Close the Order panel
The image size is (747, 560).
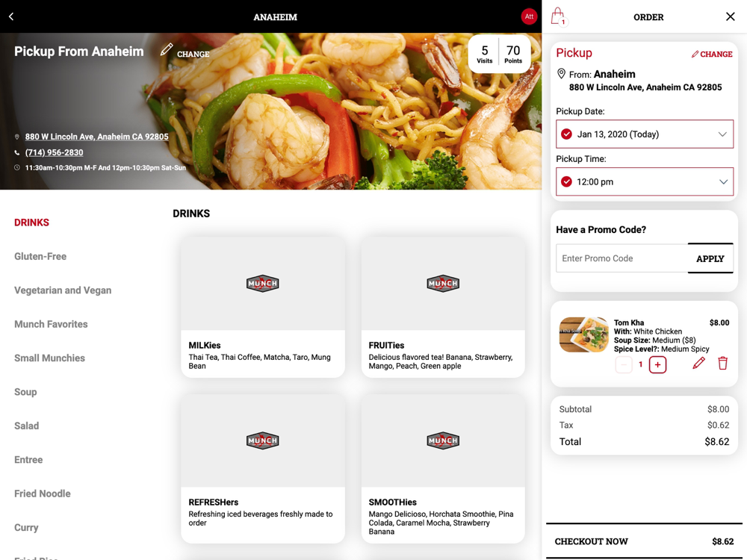pyautogui.click(x=731, y=16)
